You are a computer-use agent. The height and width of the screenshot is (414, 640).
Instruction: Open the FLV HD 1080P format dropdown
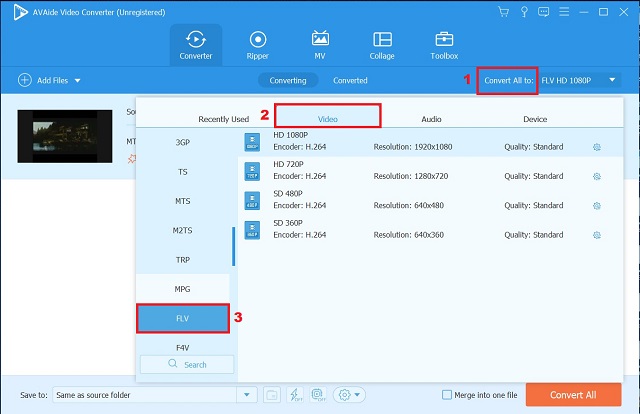(x=580, y=80)
